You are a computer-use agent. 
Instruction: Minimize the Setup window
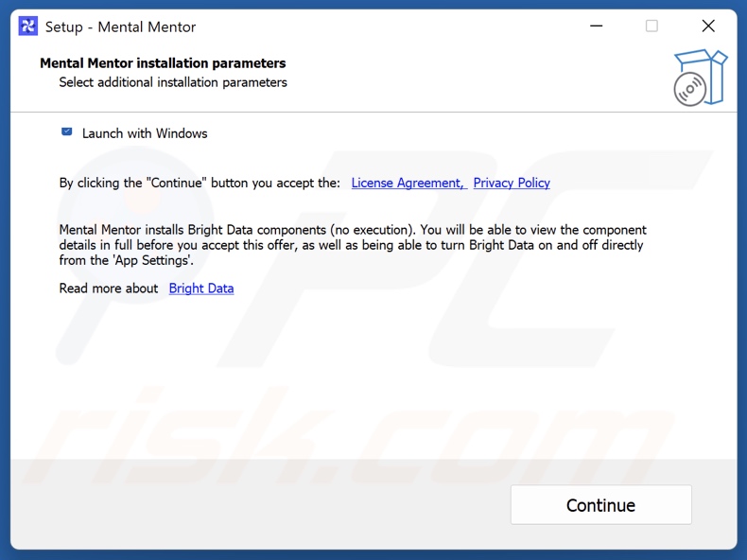coord(595,26)
